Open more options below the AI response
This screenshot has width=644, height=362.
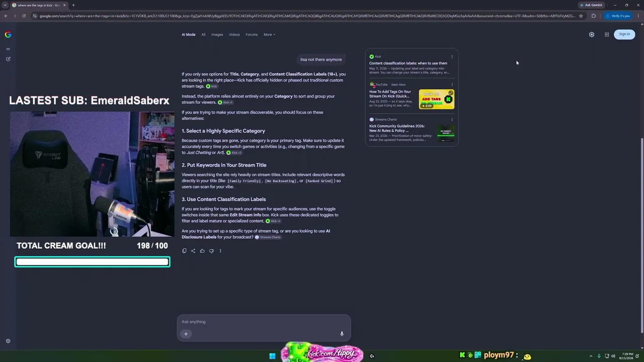tap(220, 251)
